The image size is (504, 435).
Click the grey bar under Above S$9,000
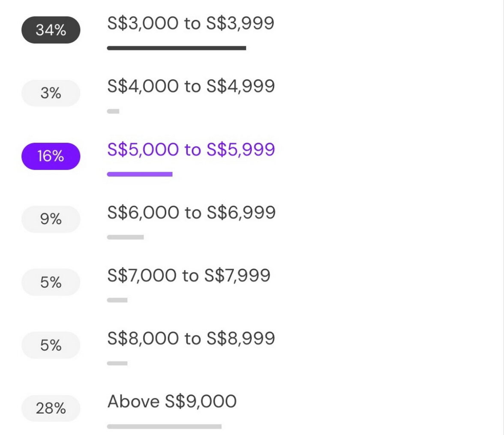(x=164, y=426)
